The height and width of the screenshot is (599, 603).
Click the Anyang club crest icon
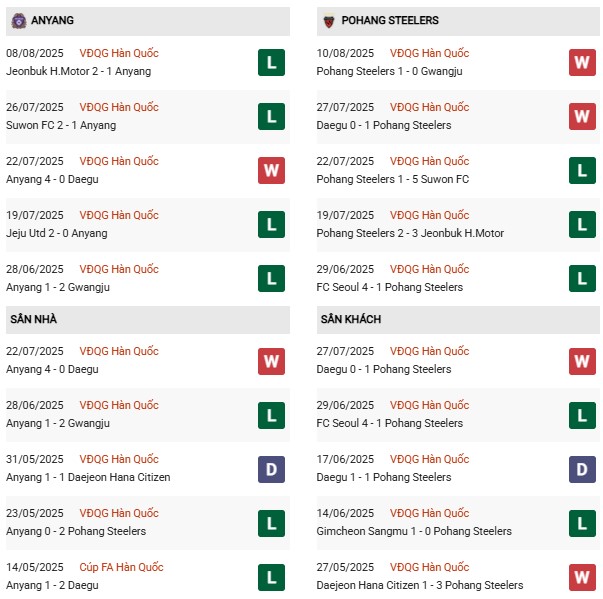pyautogui.click(x=18, y=20)
